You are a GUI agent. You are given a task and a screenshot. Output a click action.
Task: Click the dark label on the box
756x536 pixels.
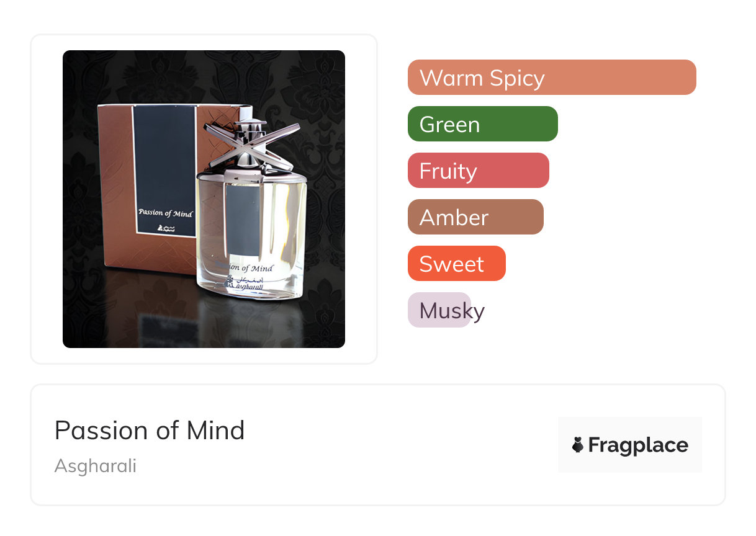pos(164,170)
